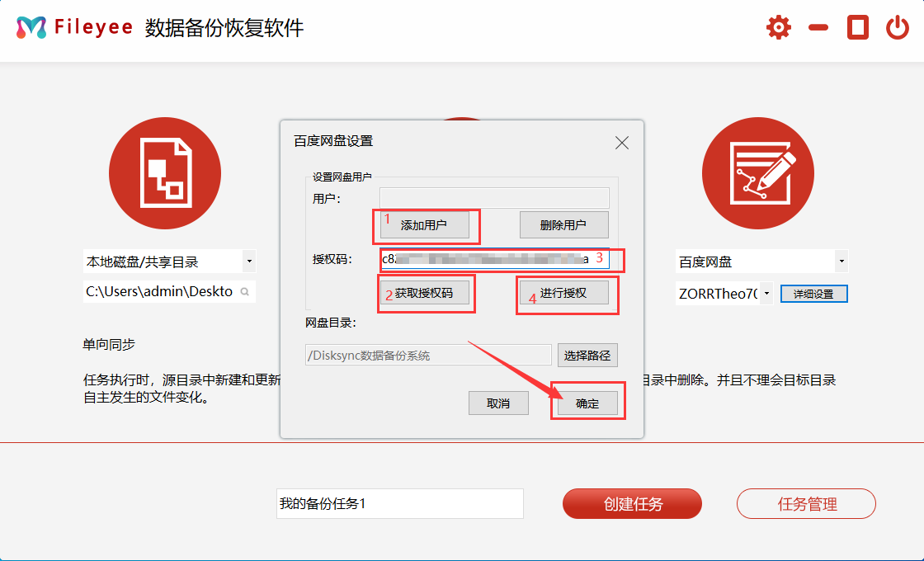Click the source file tree circle icon
This screenshot has height=561, width=924.
click(x=165, y=173)
